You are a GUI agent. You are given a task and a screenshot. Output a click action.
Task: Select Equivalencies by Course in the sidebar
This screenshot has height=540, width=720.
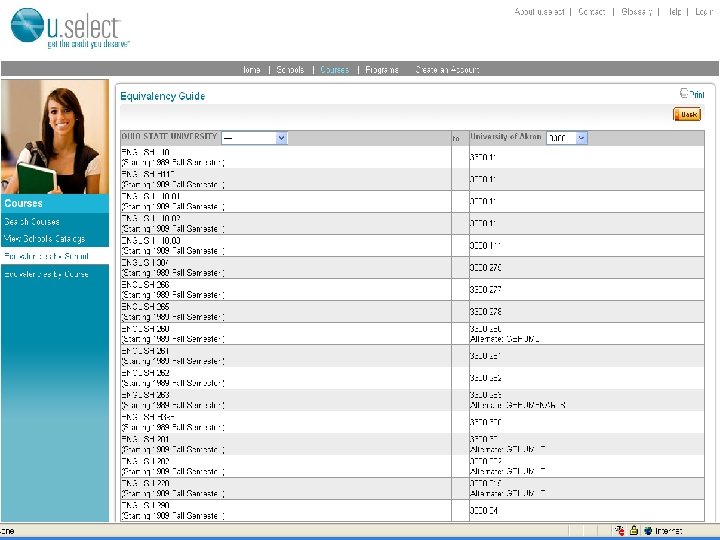(x=46, y=274)
